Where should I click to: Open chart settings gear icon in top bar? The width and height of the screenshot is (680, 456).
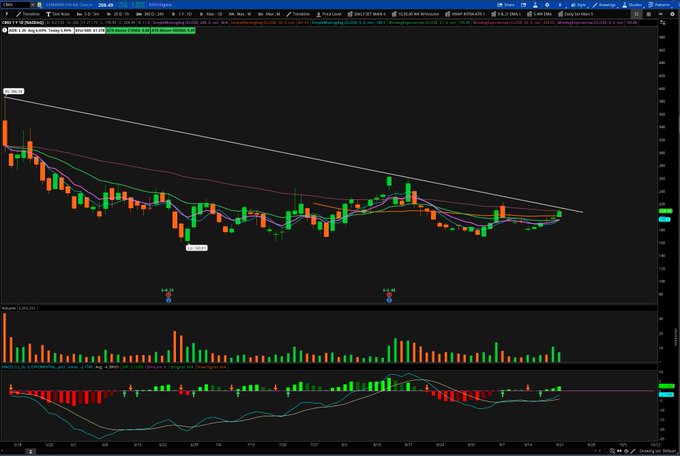(547, 5)
